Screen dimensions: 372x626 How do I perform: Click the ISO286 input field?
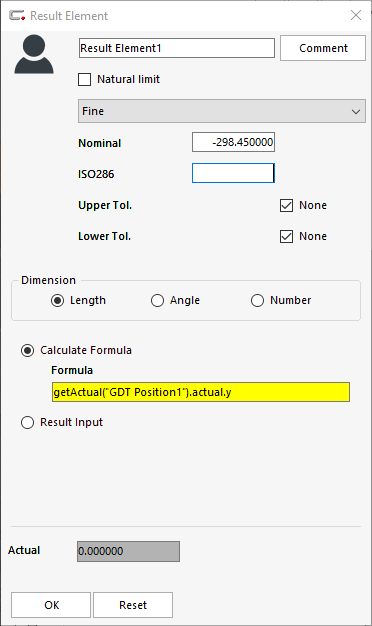233,173
